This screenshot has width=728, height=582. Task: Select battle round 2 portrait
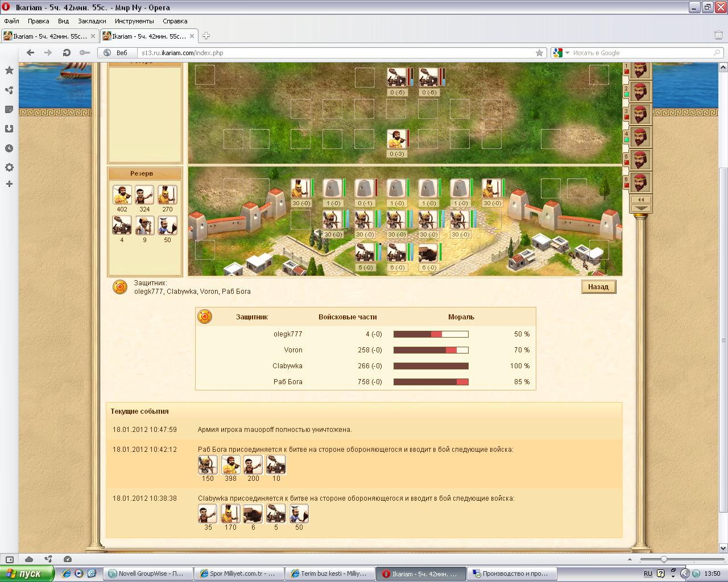pyautogui.click(x=640, y=92)
